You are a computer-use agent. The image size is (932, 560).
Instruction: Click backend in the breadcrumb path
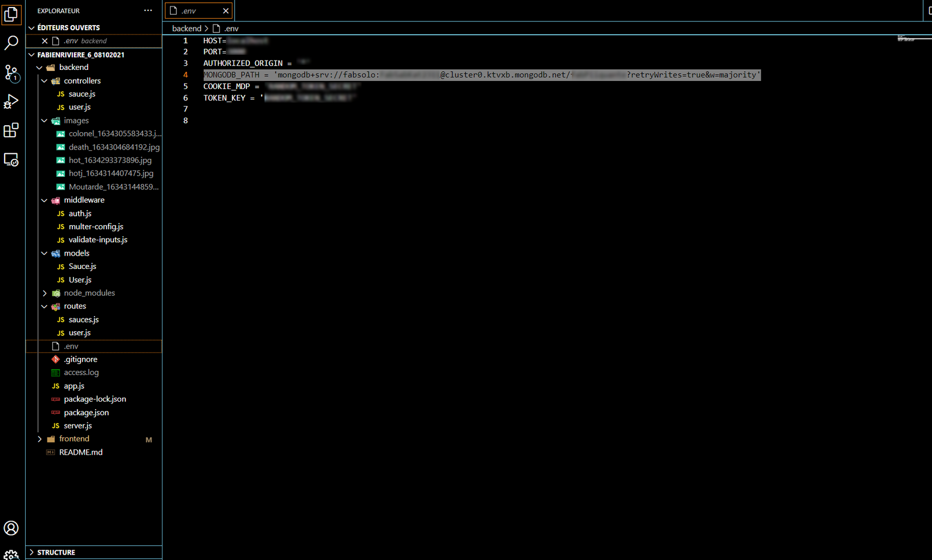[186, 29]
